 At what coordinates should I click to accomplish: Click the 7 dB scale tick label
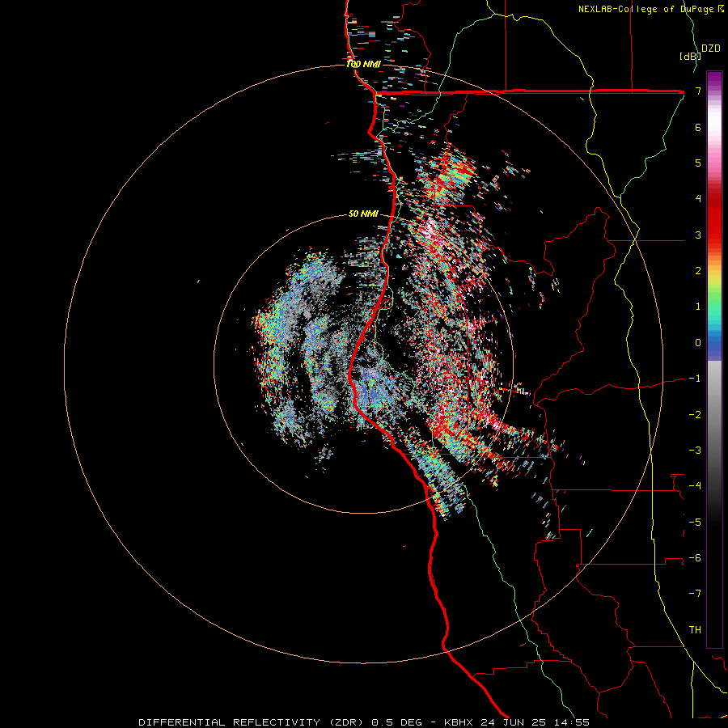[698, 91]
